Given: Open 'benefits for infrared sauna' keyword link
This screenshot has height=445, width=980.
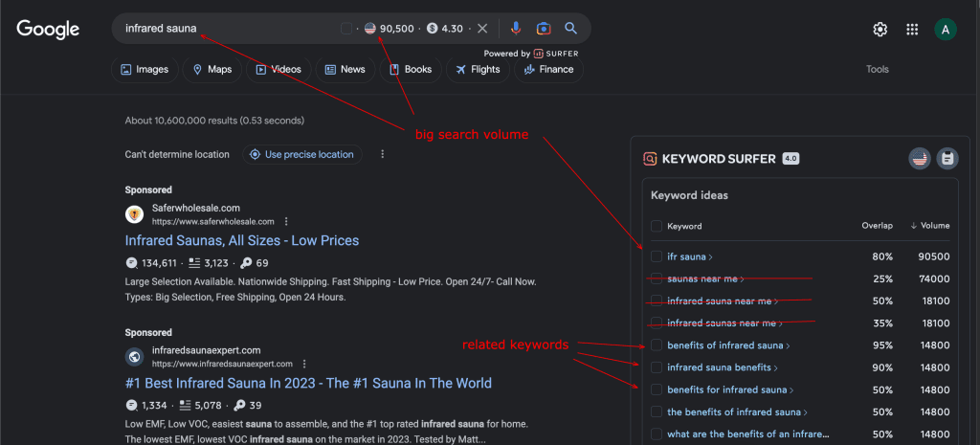Looking at the screenshot, I should pos(730,390).
